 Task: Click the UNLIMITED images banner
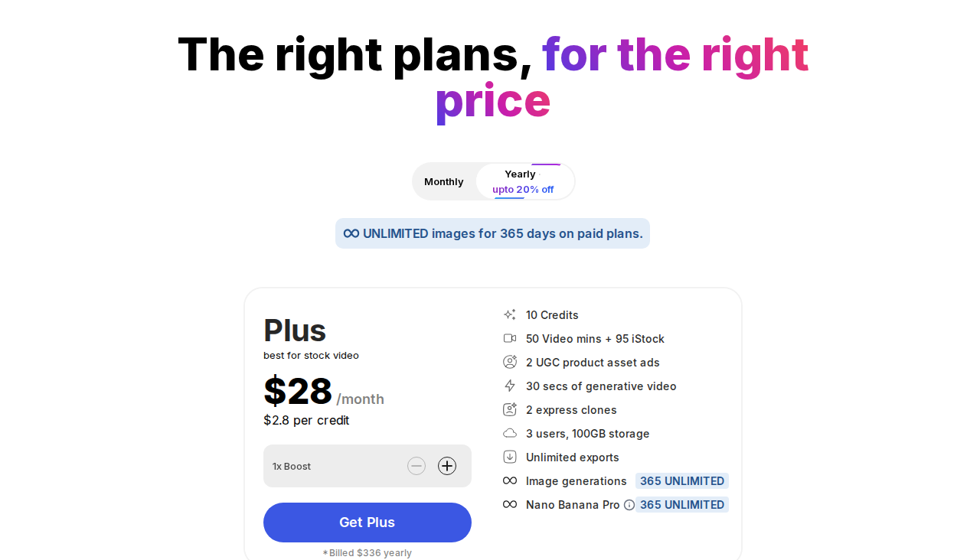click(x=492, y=233)
